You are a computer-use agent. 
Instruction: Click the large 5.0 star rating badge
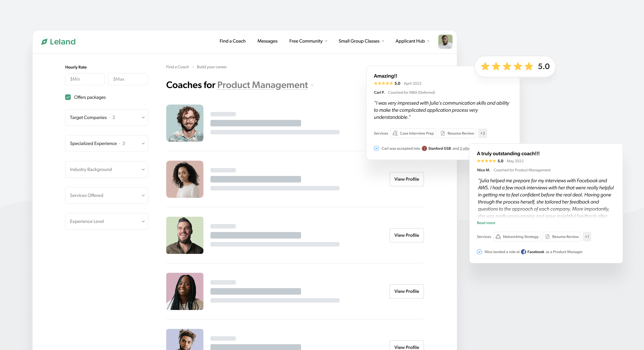point(515,66)
